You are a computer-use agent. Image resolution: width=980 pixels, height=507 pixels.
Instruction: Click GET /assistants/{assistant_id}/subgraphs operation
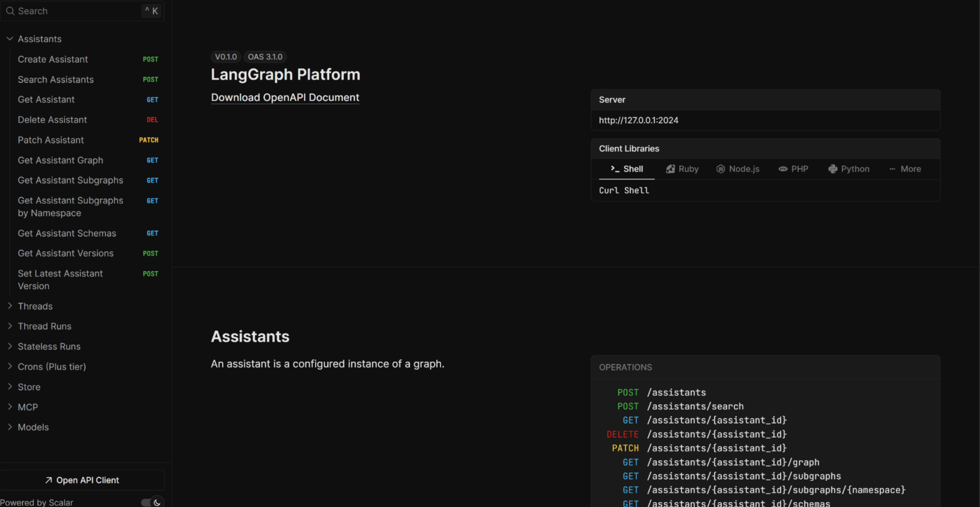pyautogui.click(x=732, y=476)
